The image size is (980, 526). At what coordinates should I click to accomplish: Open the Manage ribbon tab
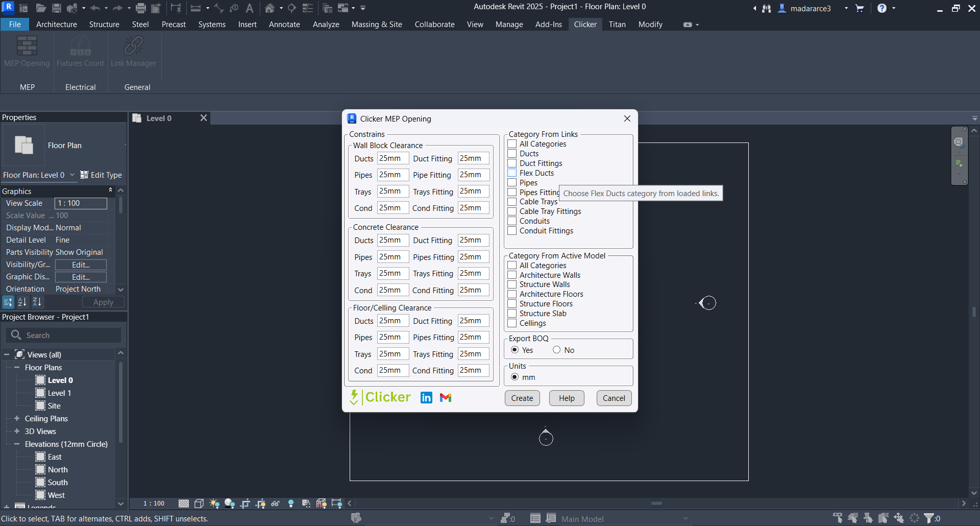pyautogui.click(x=509, y=25)
